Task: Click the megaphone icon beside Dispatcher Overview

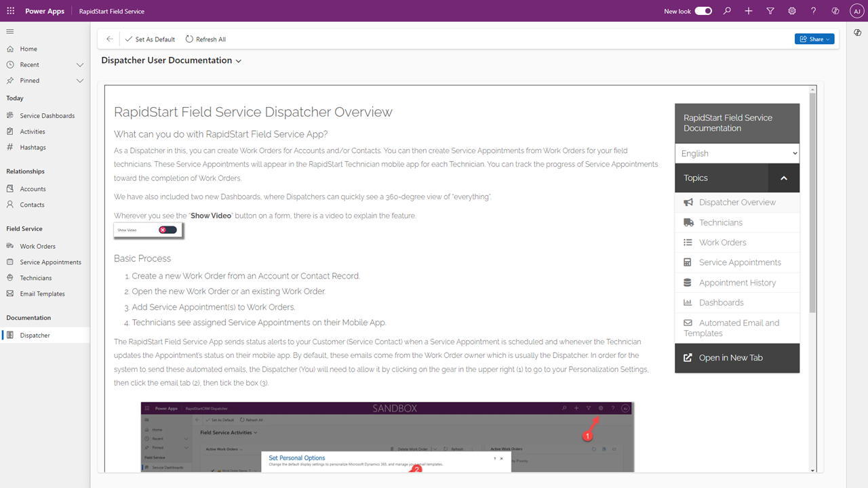Action: tap(688, 203)
